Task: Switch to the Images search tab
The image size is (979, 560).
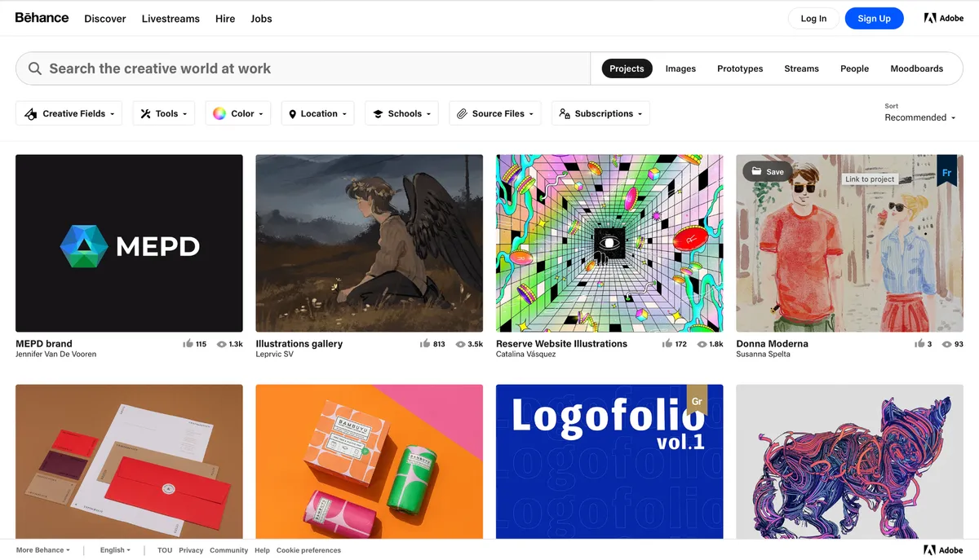Action: (x=680, y=68)
